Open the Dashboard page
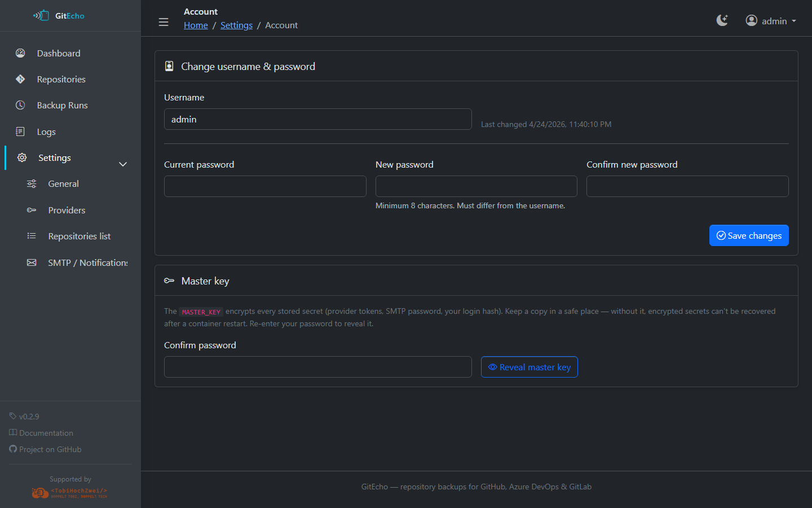812x508 pixels. coord(59,53)
